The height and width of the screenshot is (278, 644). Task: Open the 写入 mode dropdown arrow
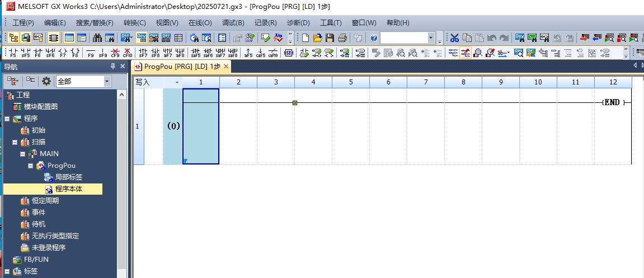(177, 82)
